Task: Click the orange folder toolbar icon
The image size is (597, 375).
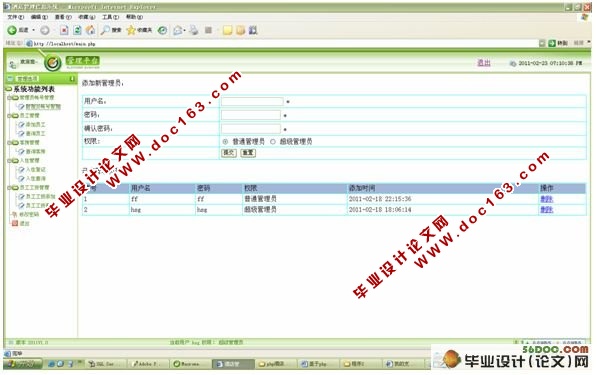Action: 240,30
